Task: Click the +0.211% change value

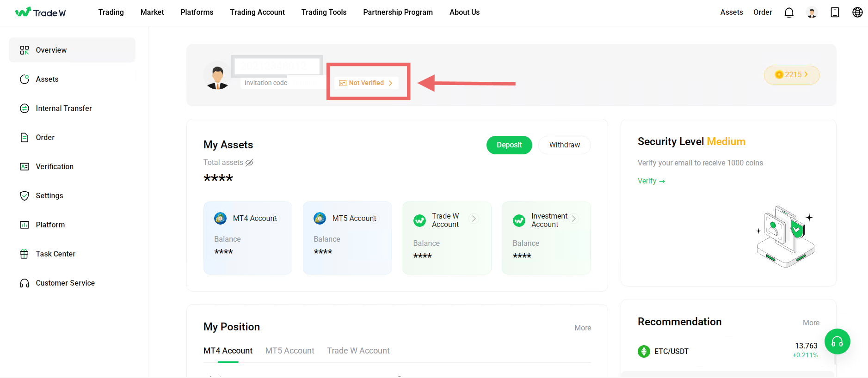Action: (x=805, y=355)
